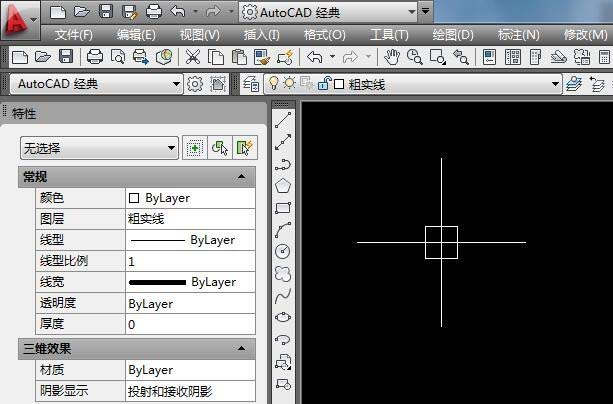This screenshot has height=404, width=613.
Task: Toggle layer lock padlock for 粗实线
Action: pyautogui.click(x=324, y=83)
